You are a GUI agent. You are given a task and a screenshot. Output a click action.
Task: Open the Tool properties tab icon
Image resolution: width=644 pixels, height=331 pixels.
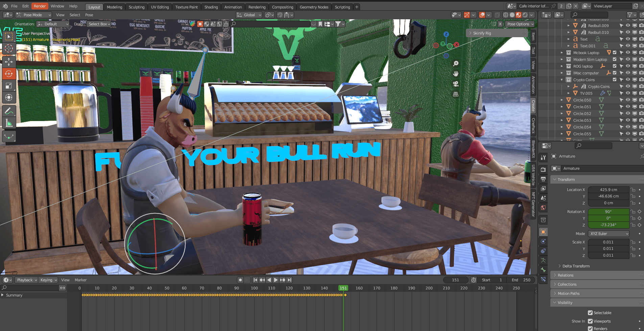point(543,158)
